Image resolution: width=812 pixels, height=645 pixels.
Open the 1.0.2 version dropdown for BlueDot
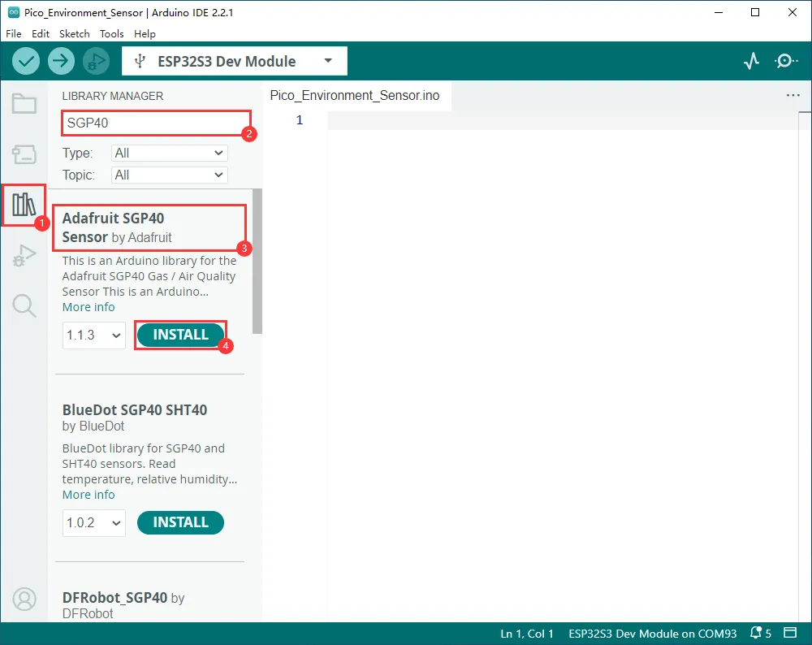pos(93,522)
